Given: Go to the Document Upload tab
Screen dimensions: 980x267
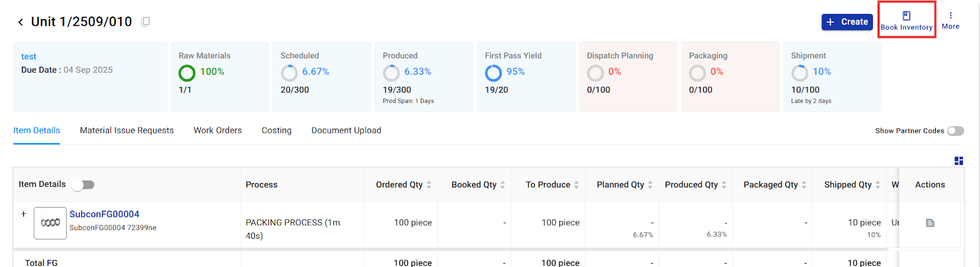Looking at the screenshot, I should (346, 130).
